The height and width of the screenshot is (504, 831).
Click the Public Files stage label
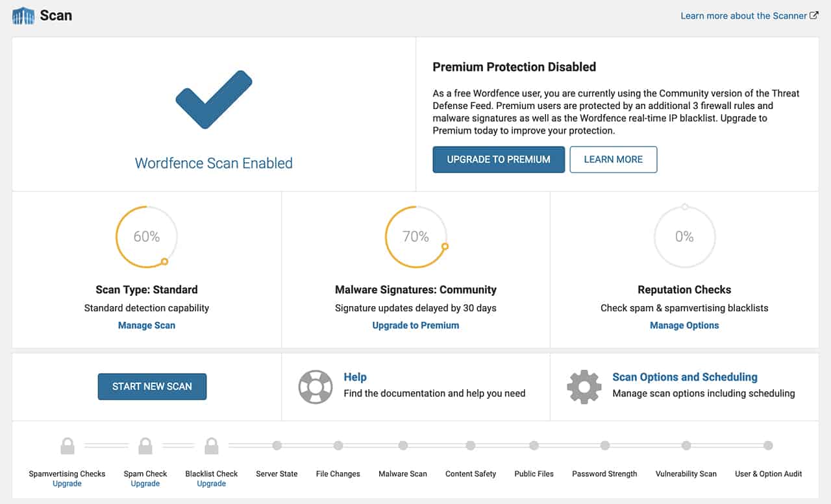pos(534,474)
